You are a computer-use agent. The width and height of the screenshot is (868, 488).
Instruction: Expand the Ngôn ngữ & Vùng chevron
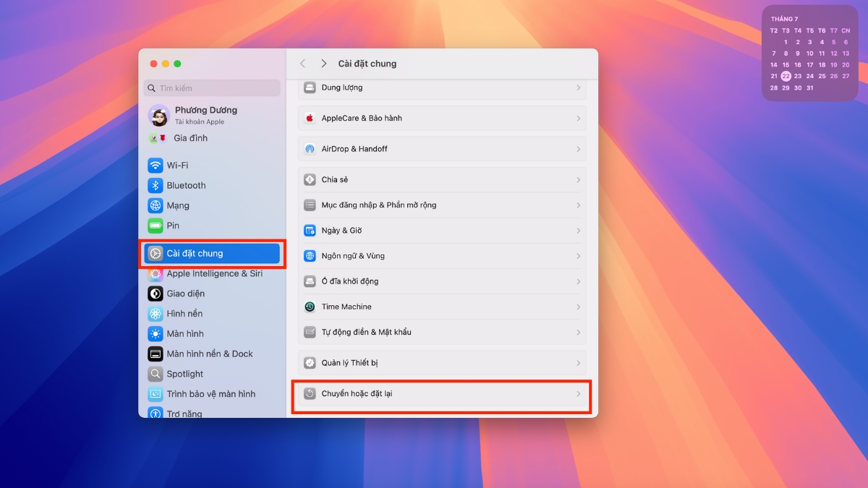(x=577, y=255)
